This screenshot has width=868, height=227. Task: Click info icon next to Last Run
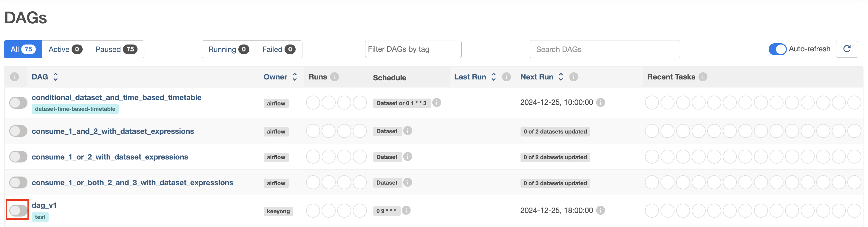coord(506,77)
